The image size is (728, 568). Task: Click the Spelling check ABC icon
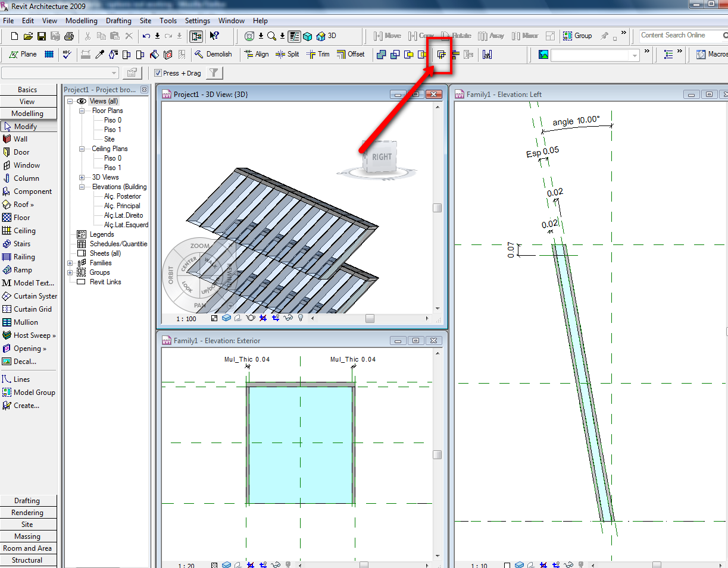point(67,54)
